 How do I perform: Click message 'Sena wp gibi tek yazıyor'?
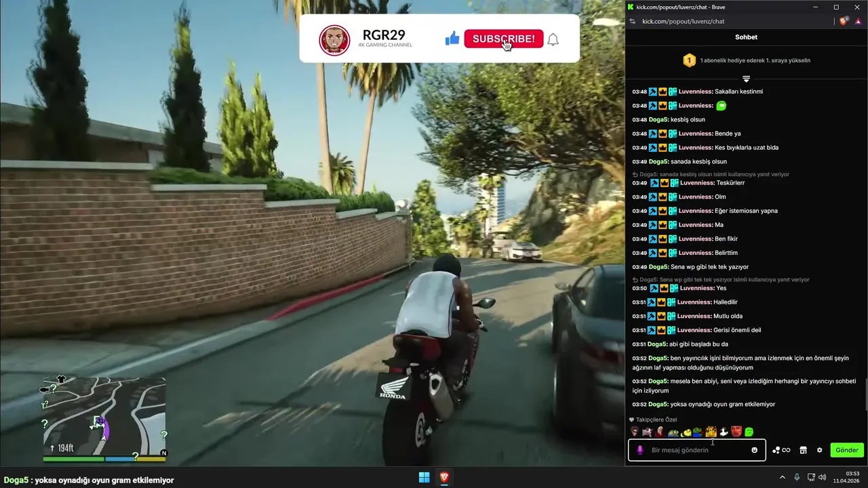click(709, 267)
